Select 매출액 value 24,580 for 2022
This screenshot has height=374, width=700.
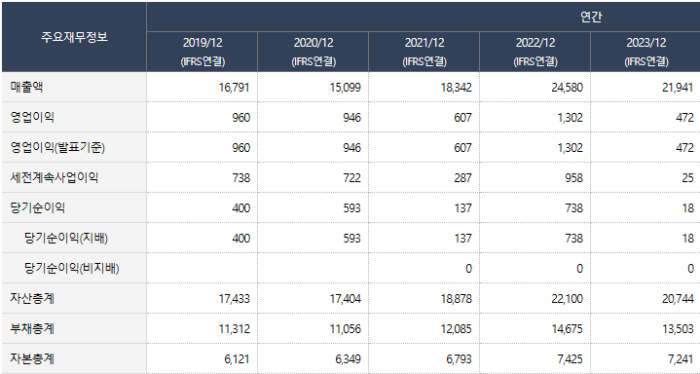click(567, 87)
